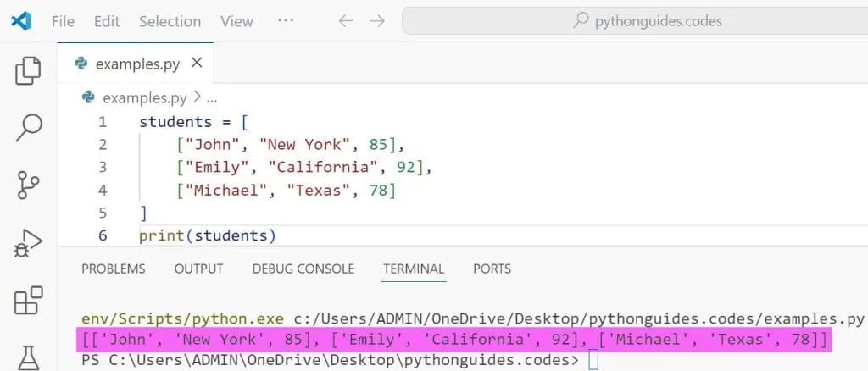868x371 pixels.
Task: Open the Explorer view in activity bar
Action: (x=28, y=71)
